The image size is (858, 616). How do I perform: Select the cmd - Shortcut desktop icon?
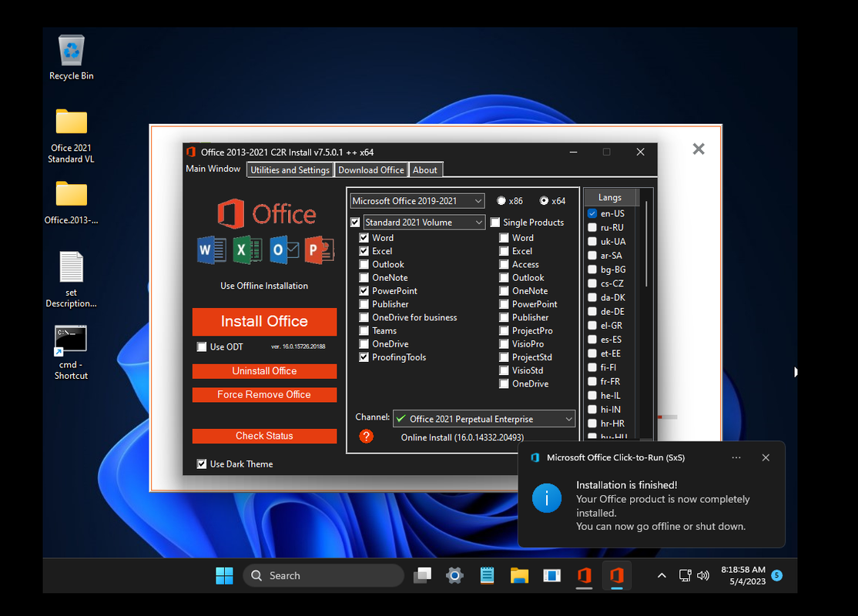point(71,353)
